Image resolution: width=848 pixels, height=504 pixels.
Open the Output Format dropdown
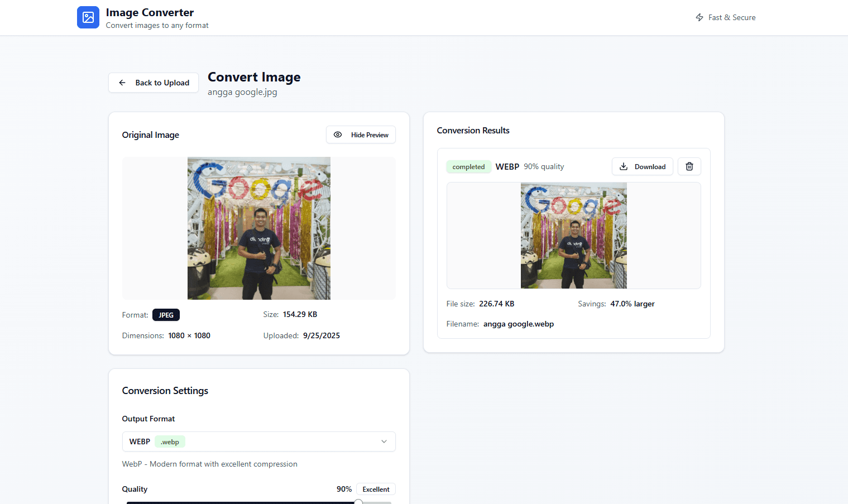pos(258,441)
